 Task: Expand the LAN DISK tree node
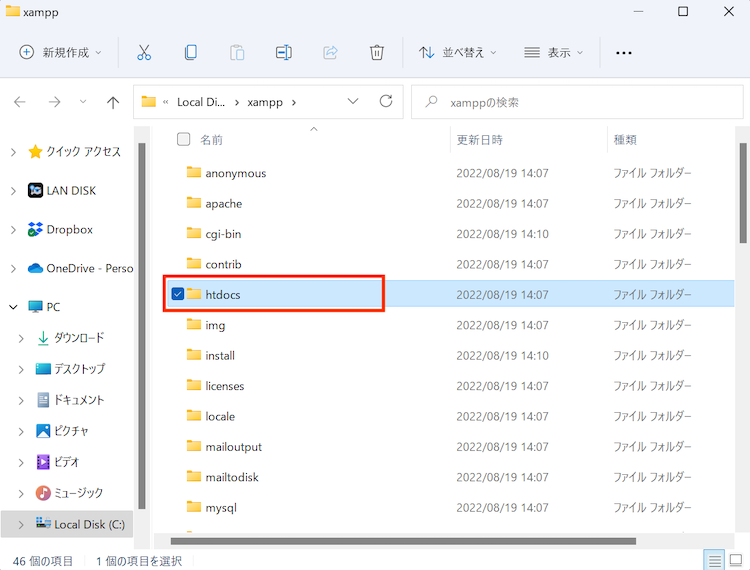pyautogui.click(x=13, y=191)
